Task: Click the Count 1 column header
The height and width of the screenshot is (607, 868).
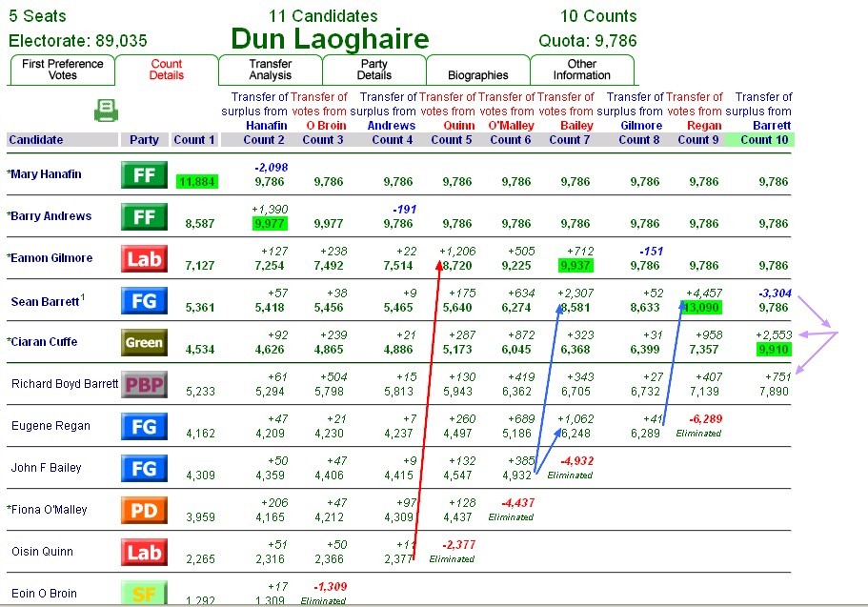Action: pyautogui.click(x=194, y=139)
